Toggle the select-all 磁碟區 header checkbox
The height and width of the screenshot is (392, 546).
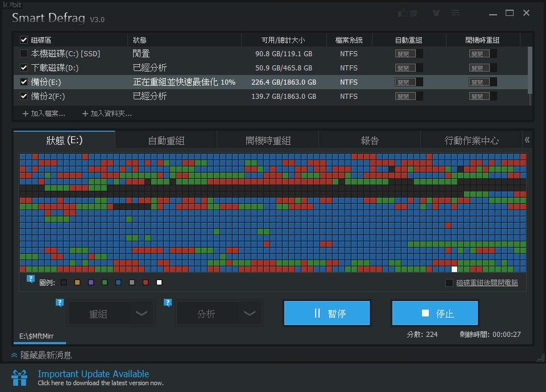click(24, 40)
